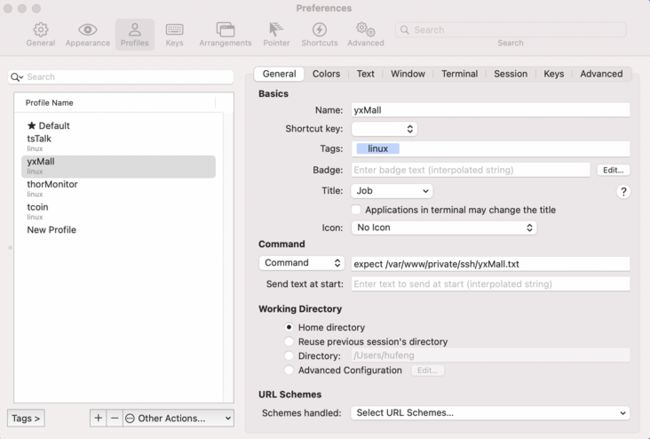This screenshot has height=439, width=650.
Task: Switch to the profile Advanced tab
Action: click(601, 74)
